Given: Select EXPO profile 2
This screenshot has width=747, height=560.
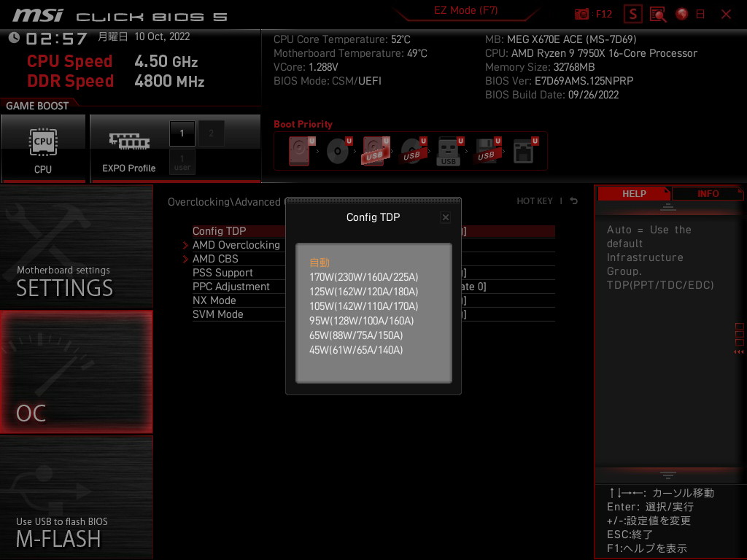Looking at the screenshot, I should click(x=211, y=133).
